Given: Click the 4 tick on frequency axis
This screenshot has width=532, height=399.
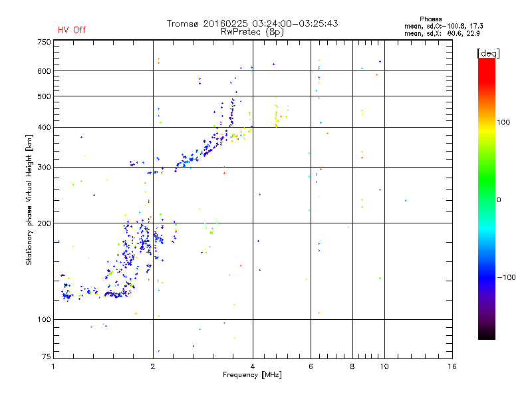Looking at the screenshot, I should coord(252,366).
